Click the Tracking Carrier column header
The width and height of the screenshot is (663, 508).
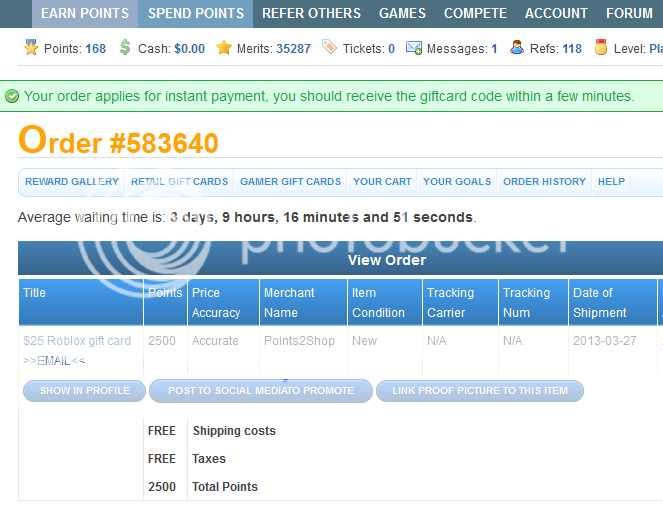[x=460, y=302]
